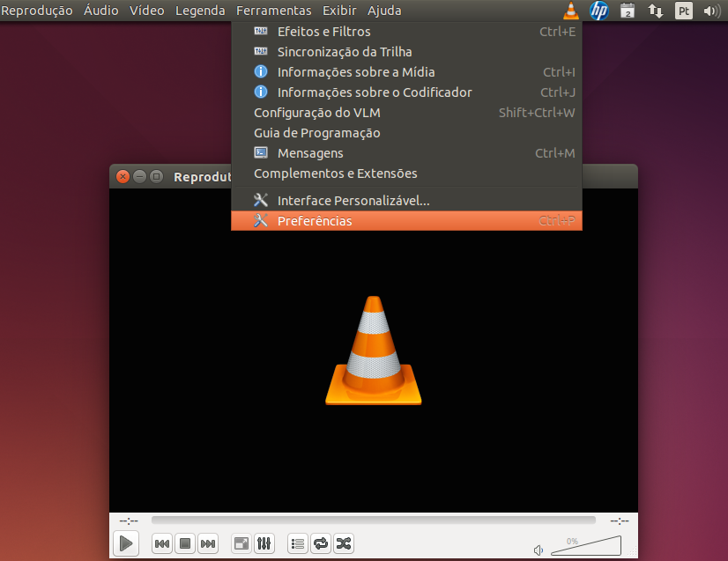Viewport: 728px width, 561px height.
Task: Select Efeitos e Filtros menu entry
Action: coord(406,32)
